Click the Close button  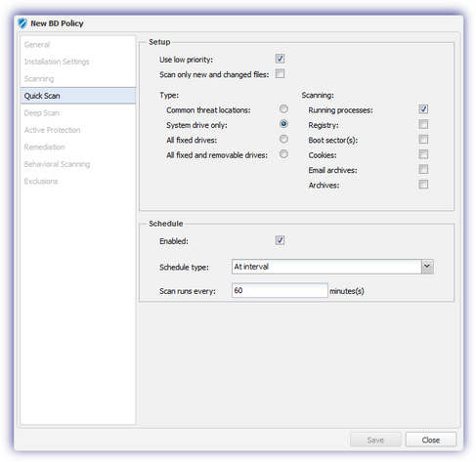pos(431,440)
